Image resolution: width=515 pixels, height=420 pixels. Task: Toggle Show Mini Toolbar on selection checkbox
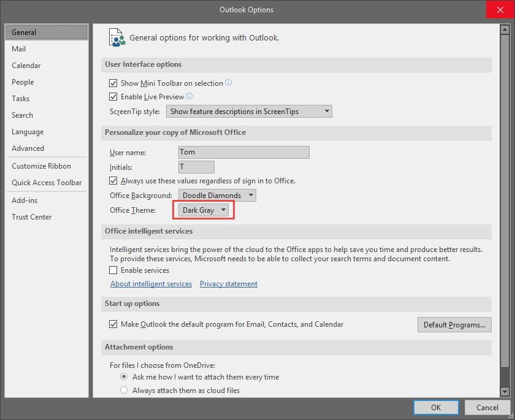[x=113, y=83]
